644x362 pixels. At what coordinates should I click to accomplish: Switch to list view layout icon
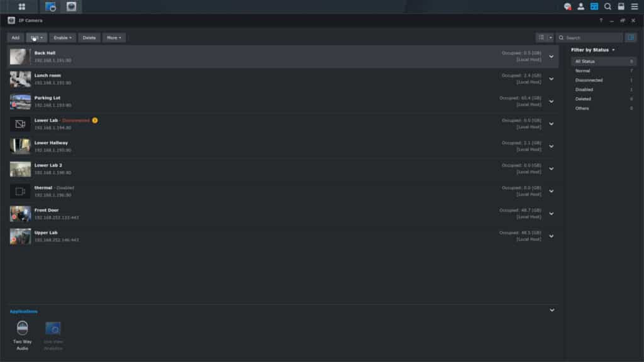[541, 38]
